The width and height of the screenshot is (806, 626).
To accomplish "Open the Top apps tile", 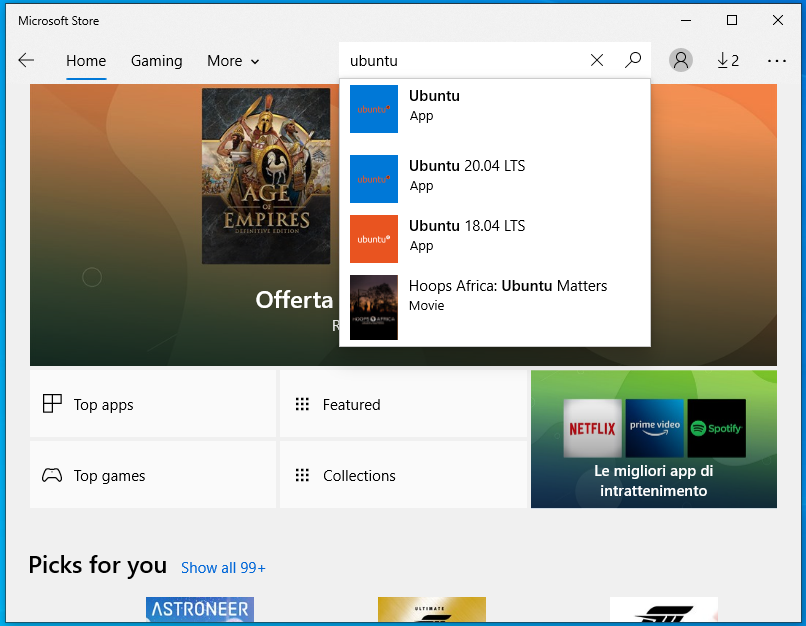I will tap(153, 404).
